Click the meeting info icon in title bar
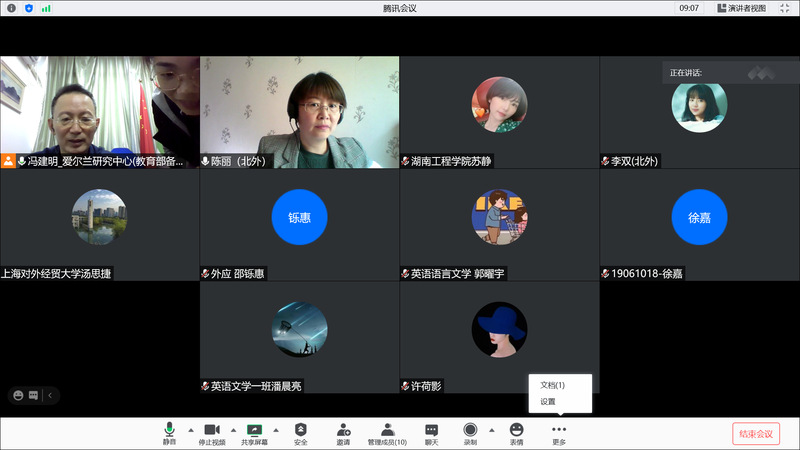This screenshot has width=800, height=450. (11, 8)
